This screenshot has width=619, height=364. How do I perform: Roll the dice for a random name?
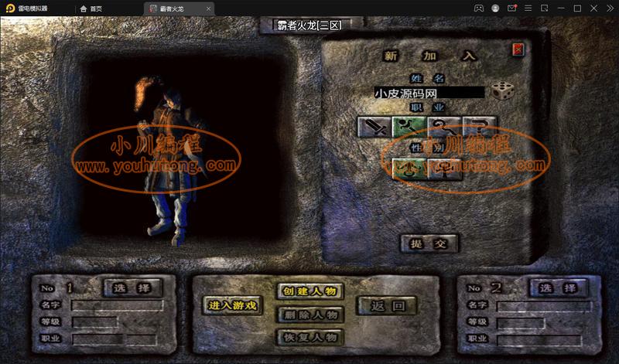(502, 91)
